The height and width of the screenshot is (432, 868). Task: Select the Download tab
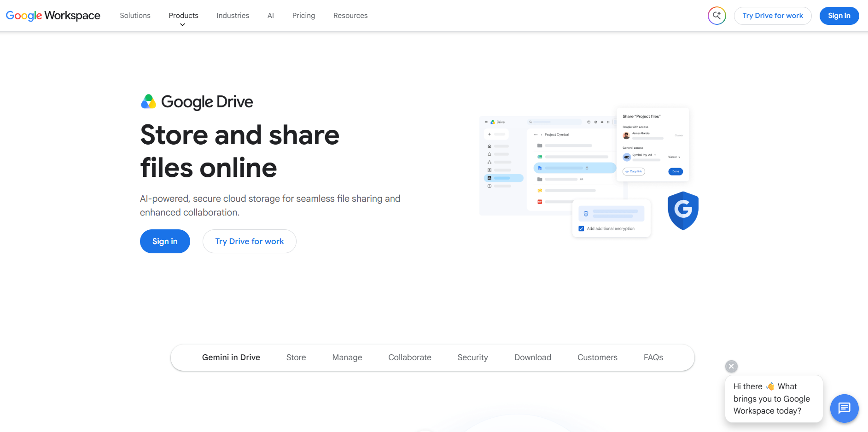click(x=533, y=357)
